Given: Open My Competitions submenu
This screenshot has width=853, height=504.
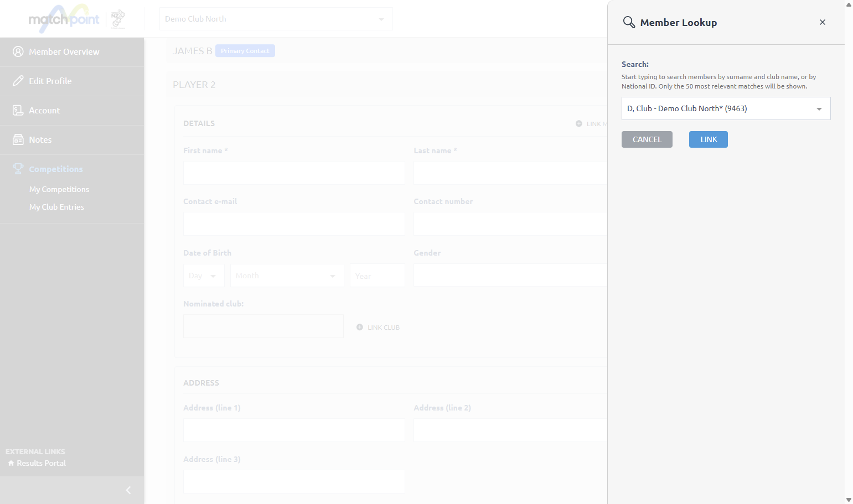Looking at the screenshot, I should pos(59,189).
